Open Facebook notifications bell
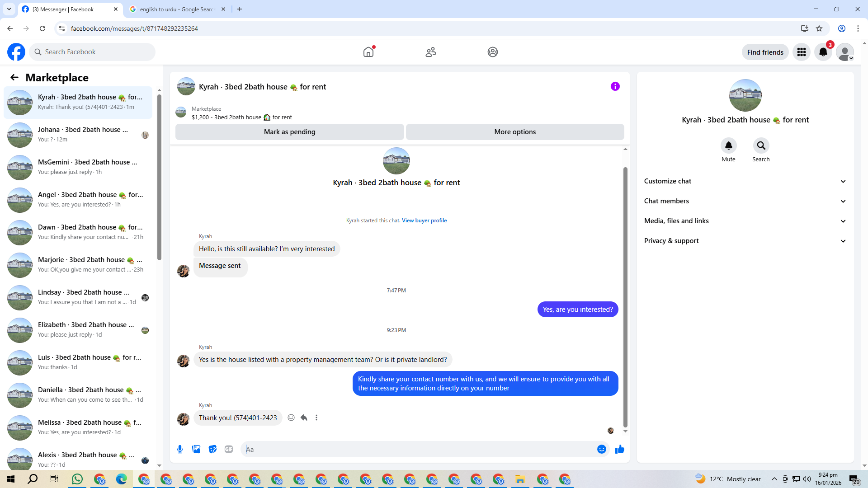Screen dimensions: 868x488 tap(823, 52)
